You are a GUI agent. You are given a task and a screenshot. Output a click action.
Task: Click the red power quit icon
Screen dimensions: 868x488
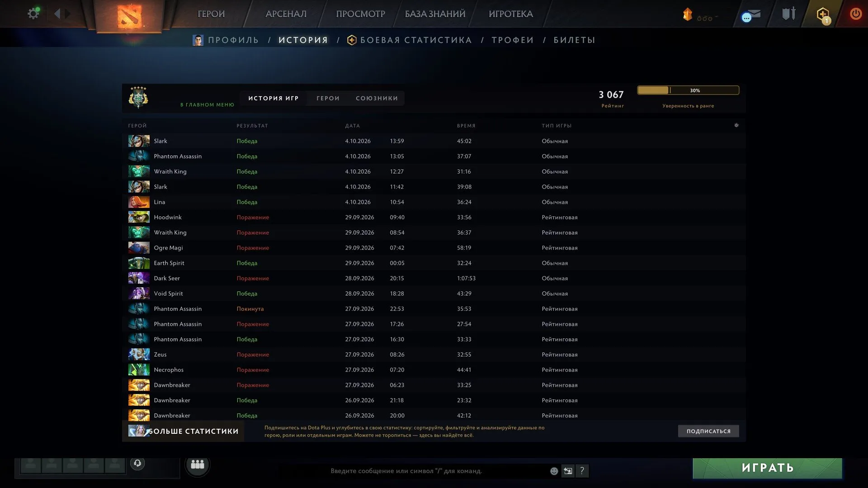tap(855, 14)
